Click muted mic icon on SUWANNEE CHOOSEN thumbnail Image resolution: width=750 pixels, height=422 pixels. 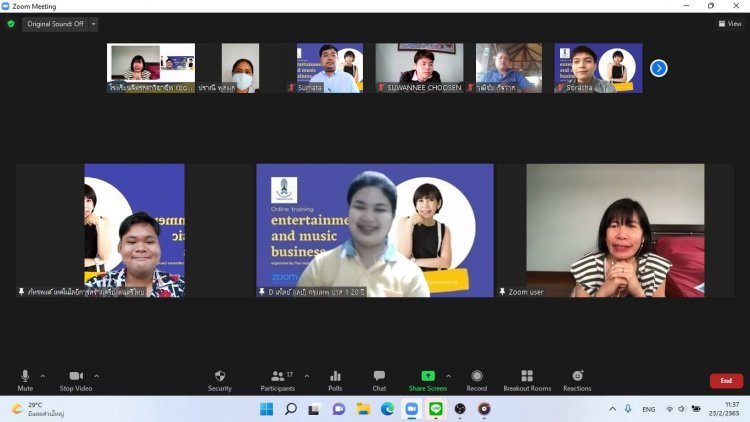(x=381, y=88)
